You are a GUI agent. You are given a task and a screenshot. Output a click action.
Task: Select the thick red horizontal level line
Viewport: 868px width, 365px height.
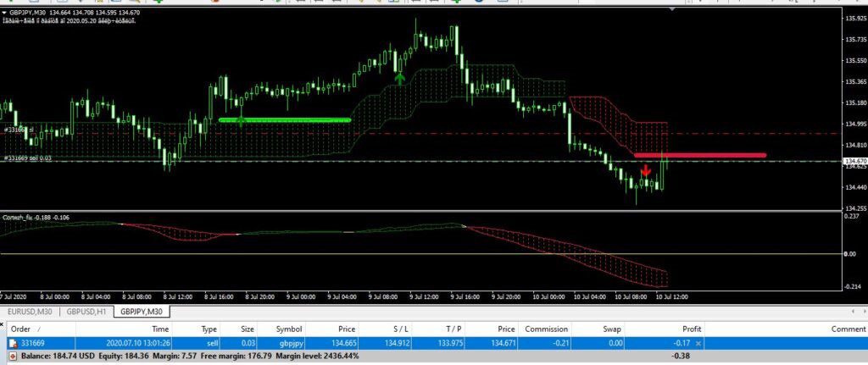700,156
